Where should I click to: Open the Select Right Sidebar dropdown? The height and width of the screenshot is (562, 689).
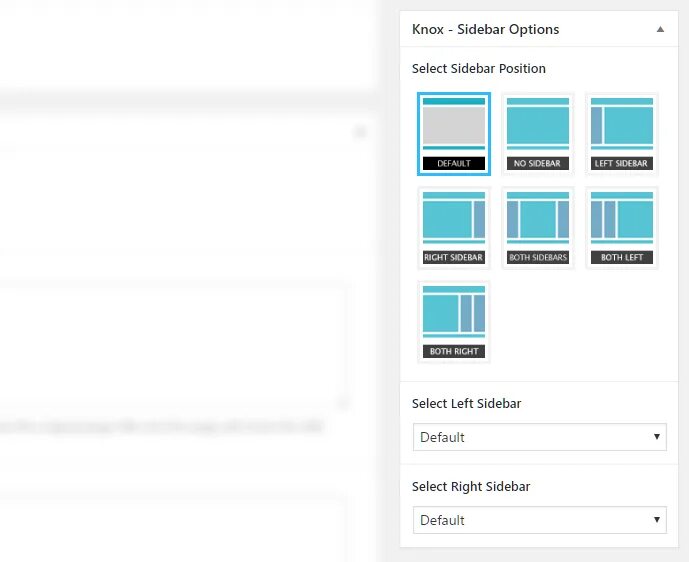[540, 520]
